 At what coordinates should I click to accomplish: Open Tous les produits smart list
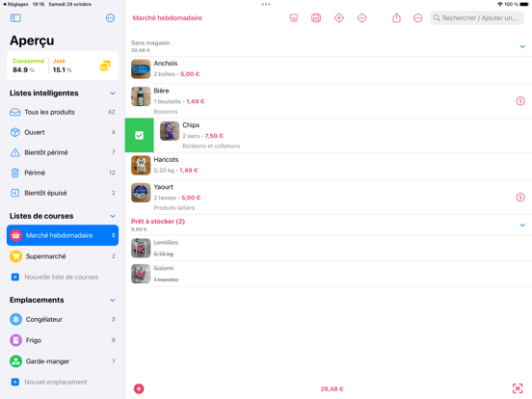[63, 112]
